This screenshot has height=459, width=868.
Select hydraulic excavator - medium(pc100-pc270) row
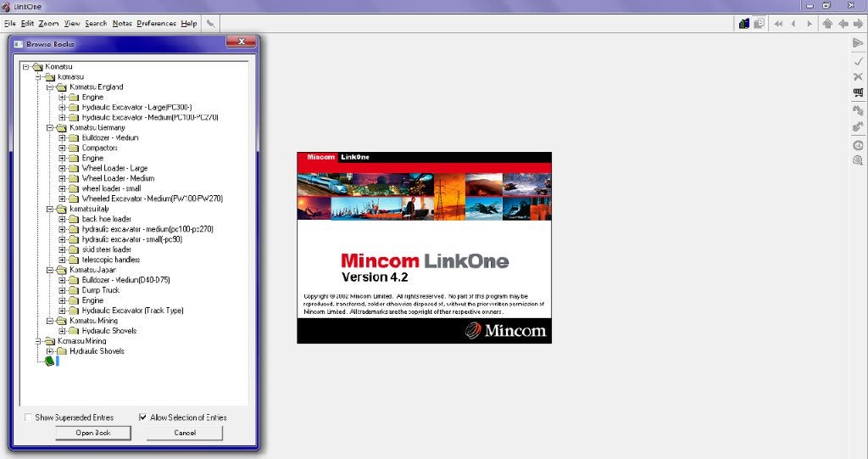point(147,229)
